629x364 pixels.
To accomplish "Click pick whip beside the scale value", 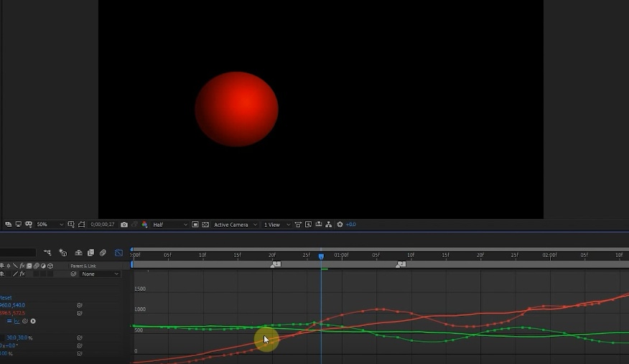I will 80,337.
